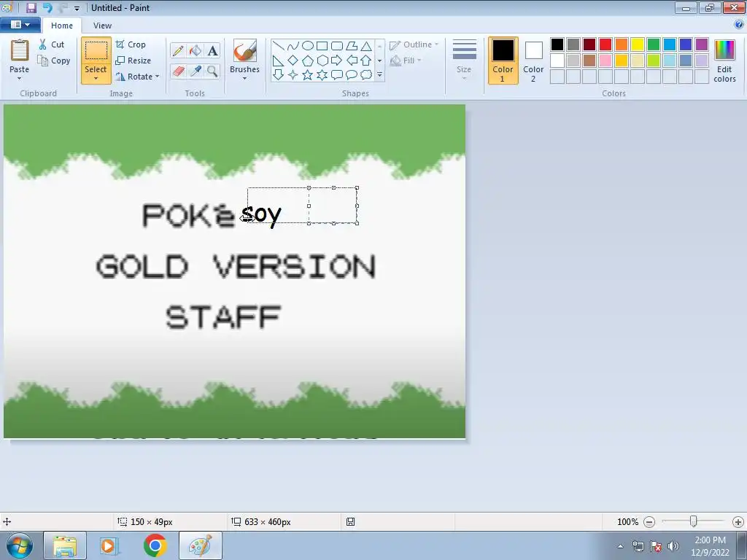This screenshot has height=560, width=747.
Task: Open Chrome from the taskbar
Action: pos(155,545)
